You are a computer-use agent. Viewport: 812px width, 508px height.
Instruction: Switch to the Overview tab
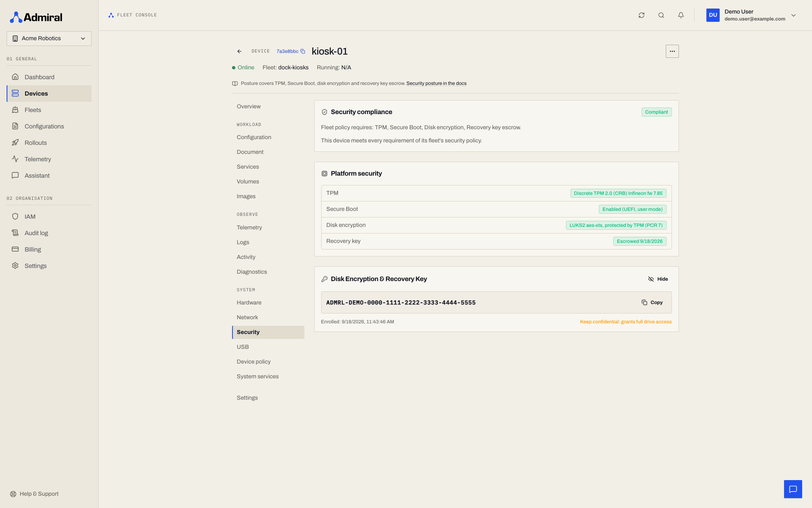[x=268, y=107]
